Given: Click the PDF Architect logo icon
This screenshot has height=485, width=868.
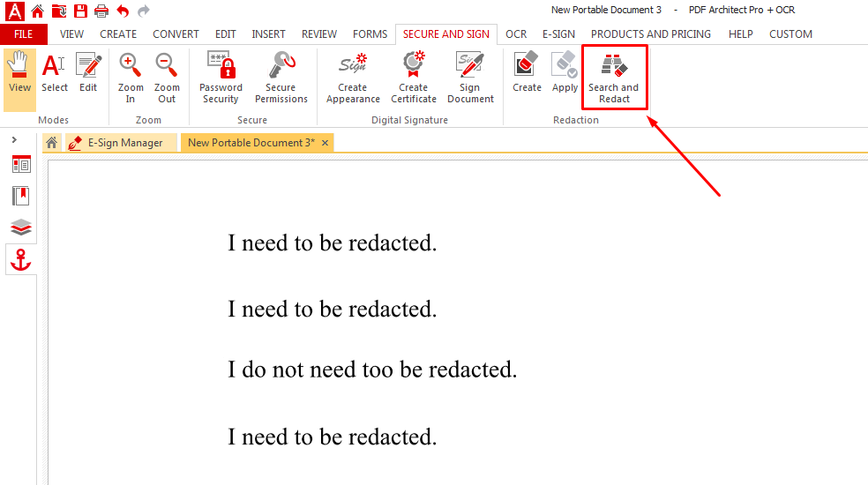Looking at the screenshot, I should point(15,11).
